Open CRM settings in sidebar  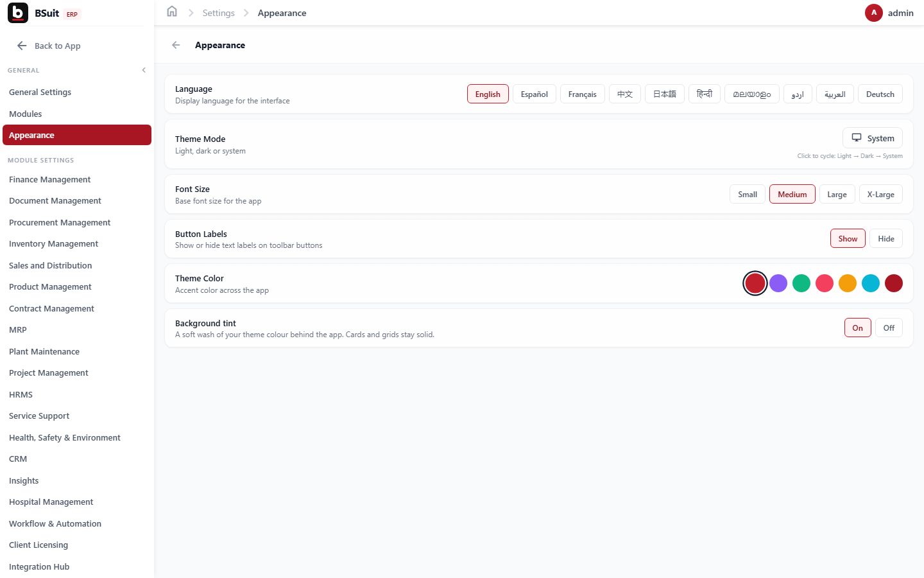pos(77,459)
